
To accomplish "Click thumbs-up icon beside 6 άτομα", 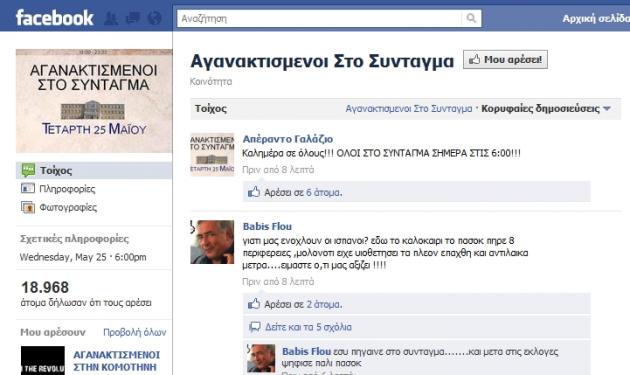I will [x=254, y=192].
